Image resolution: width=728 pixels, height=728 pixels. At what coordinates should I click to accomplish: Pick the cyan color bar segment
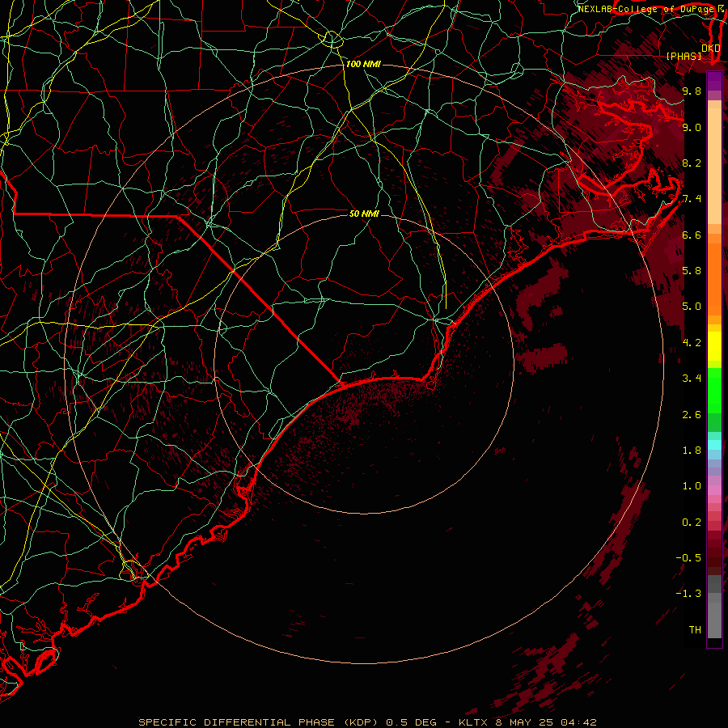pyautogui.click(x=714, y=445)
